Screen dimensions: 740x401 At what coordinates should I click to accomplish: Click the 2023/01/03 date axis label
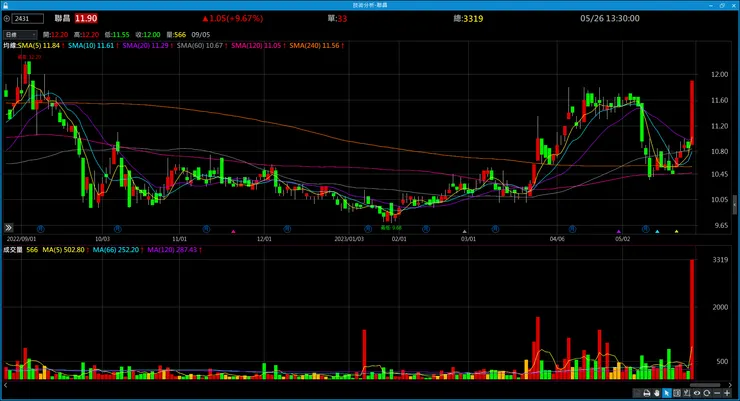pos(349,239)
